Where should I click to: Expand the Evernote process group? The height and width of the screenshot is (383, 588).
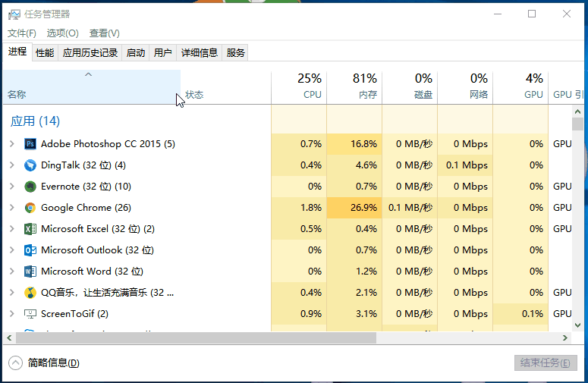12,187
